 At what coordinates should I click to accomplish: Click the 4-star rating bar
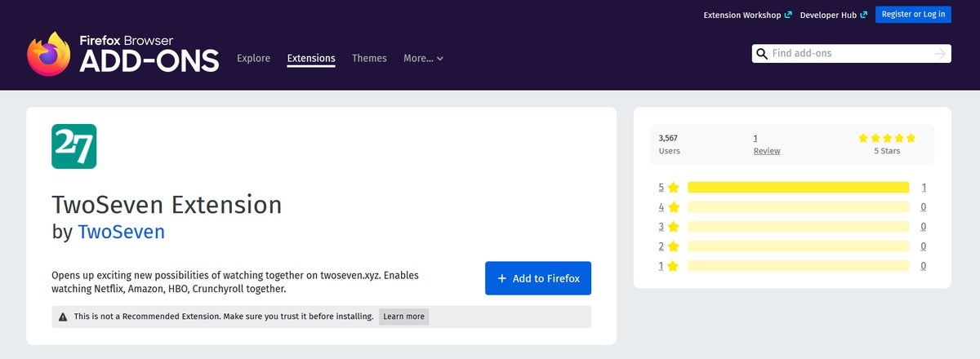pyautogui.click(x=798, y=206)
